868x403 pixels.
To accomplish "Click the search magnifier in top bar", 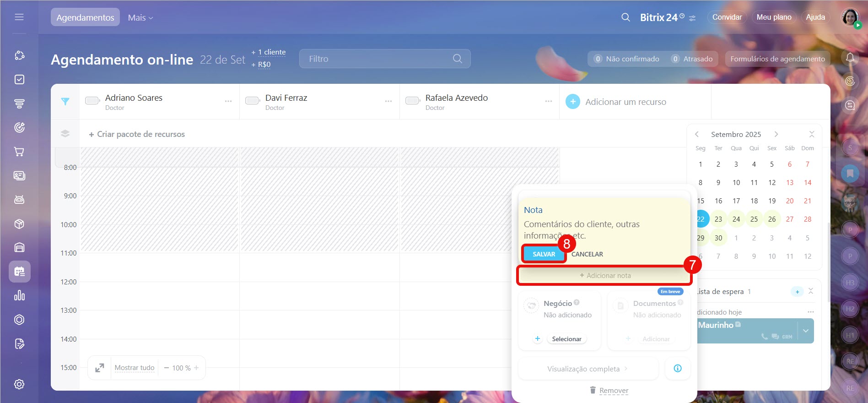I will pyautogui.click(x=625, y=17).
